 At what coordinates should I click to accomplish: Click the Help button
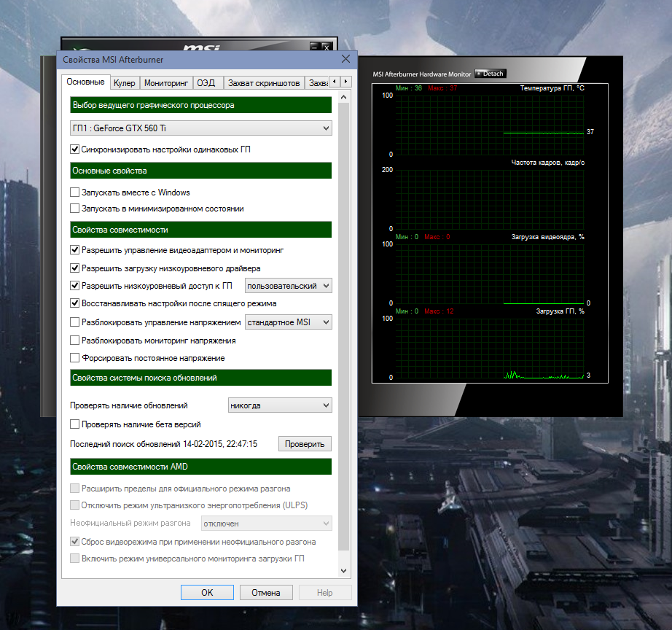(x=325, y=593)
